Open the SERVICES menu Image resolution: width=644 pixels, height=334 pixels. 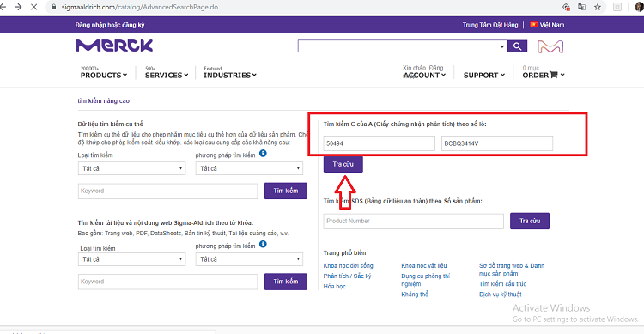pyautogui.click(x=167, y=75)
